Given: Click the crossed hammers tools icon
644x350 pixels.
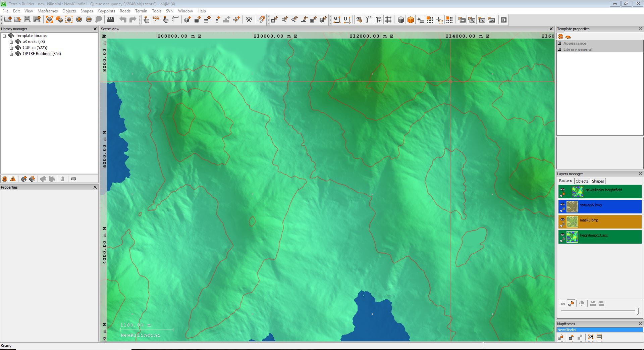Looking at the screenshot, I should coord(249,19).
